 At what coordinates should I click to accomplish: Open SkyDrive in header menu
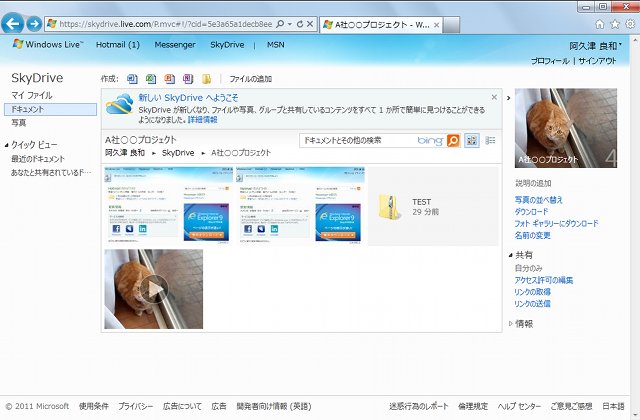pyautogui.click(x=227, y=45)
